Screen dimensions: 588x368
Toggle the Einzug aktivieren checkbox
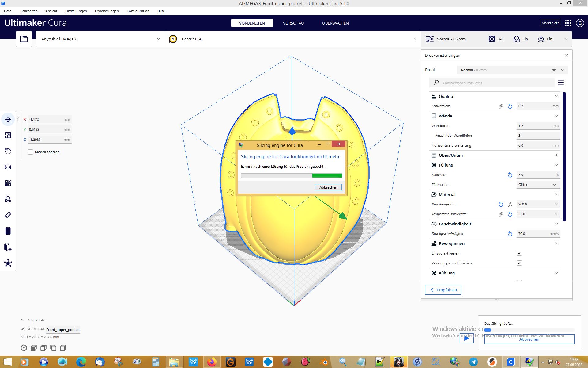tap(519, 253)
